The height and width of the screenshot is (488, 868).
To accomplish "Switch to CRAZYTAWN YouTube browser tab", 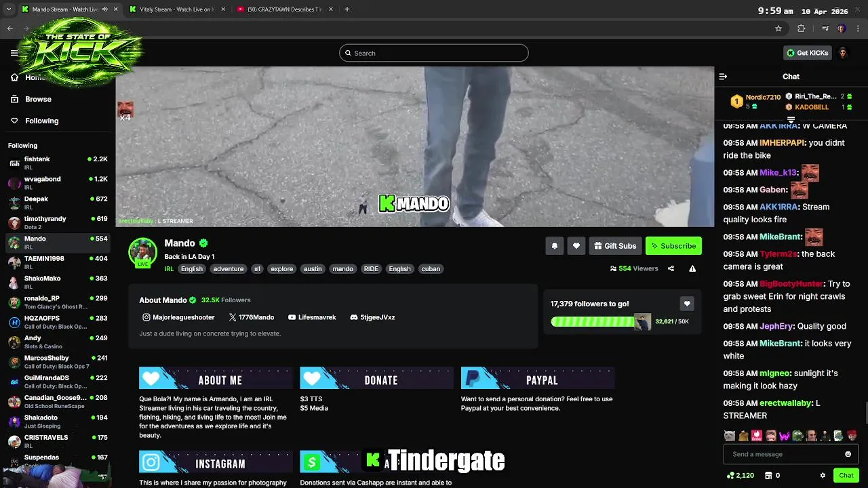I will tap(285, 9).
